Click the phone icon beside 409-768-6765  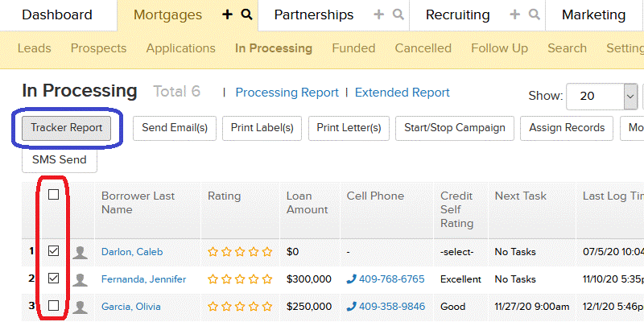tap(352, 279)
